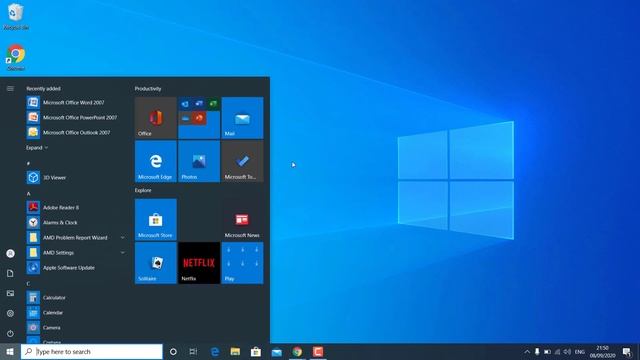
Task: Expand the Recently added list
Action: tap(37, 148)
